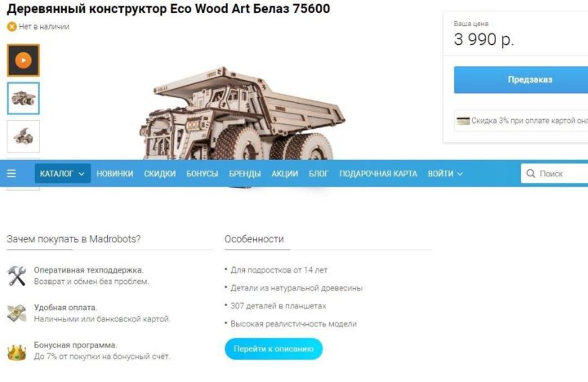Open the Новинки menu item
This screenshot has height=382, width=588.
pyautogui.click(x=115, y=174)
